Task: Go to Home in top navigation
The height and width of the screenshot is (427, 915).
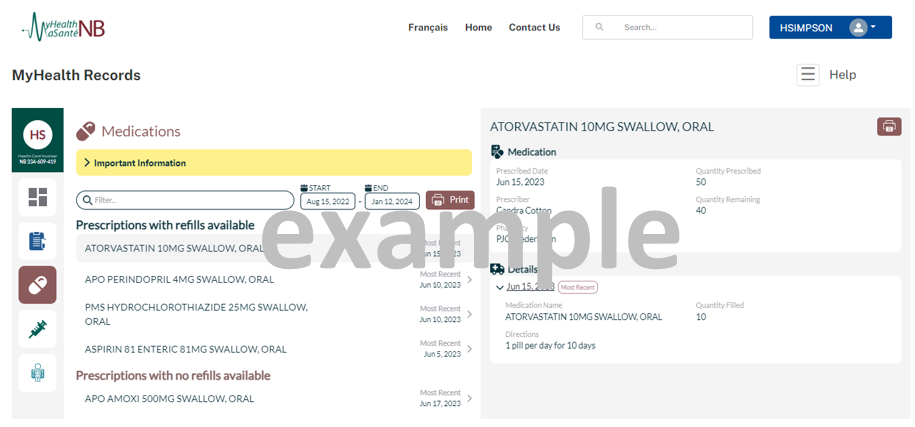Action: tap(478, 28)
